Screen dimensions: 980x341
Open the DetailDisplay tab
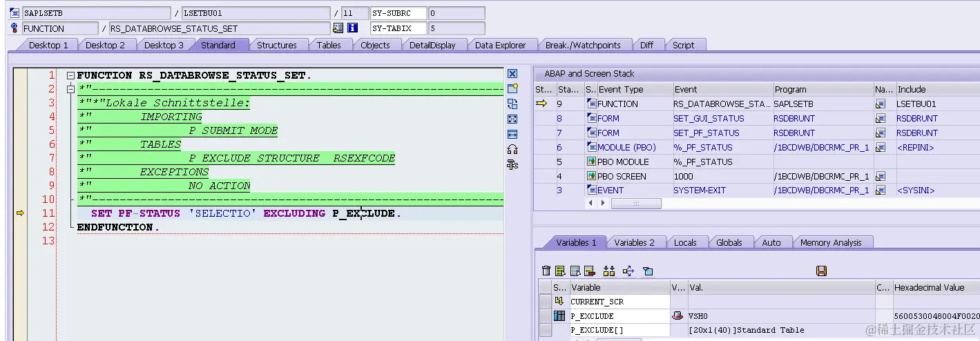432,45
